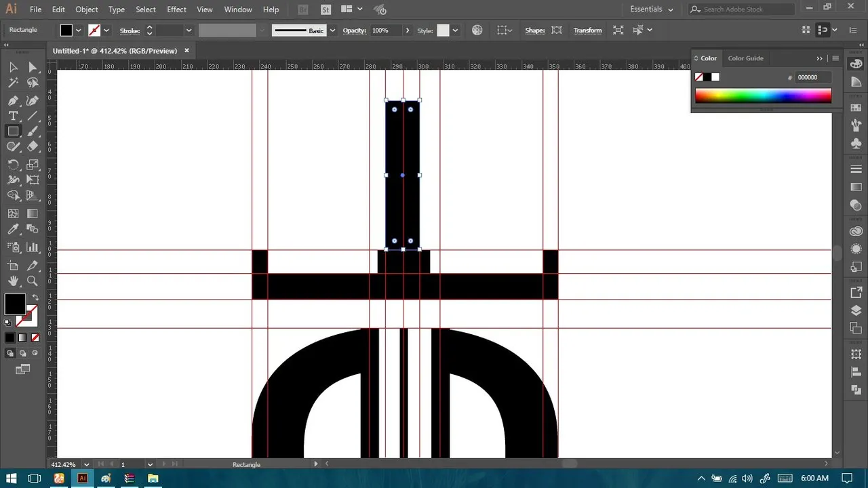Open the Window menu
Screen dimensions: 868x488
(238, 9)
